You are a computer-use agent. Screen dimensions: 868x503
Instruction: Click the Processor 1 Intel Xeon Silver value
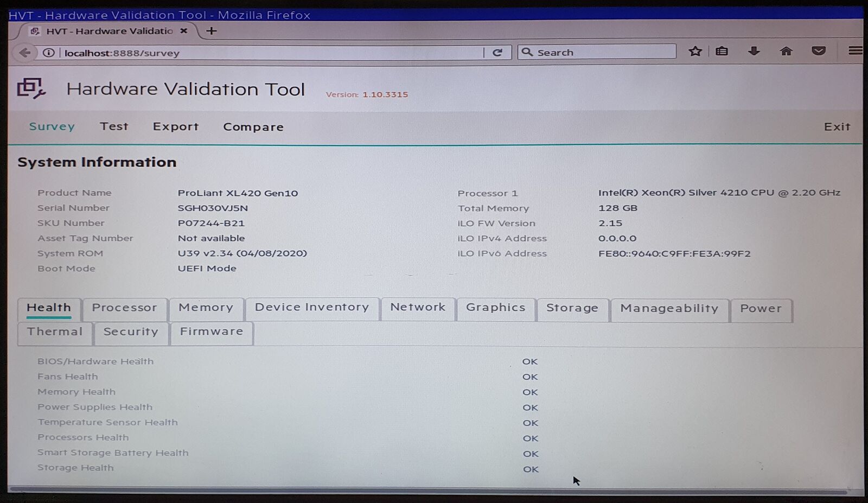(x=719, y=193)
